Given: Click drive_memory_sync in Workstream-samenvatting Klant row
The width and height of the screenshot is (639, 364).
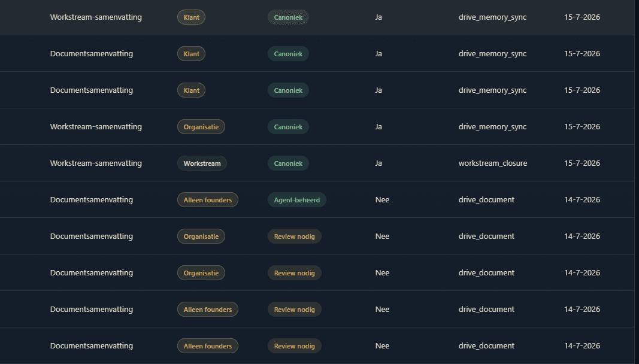Looking at the screenshot, I should tap(492, 17).
